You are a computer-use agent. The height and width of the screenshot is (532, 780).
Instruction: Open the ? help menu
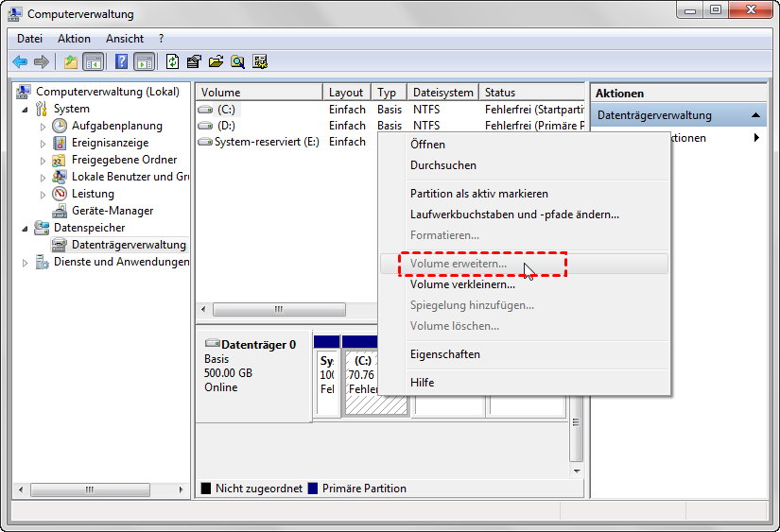tap(161, 39)
